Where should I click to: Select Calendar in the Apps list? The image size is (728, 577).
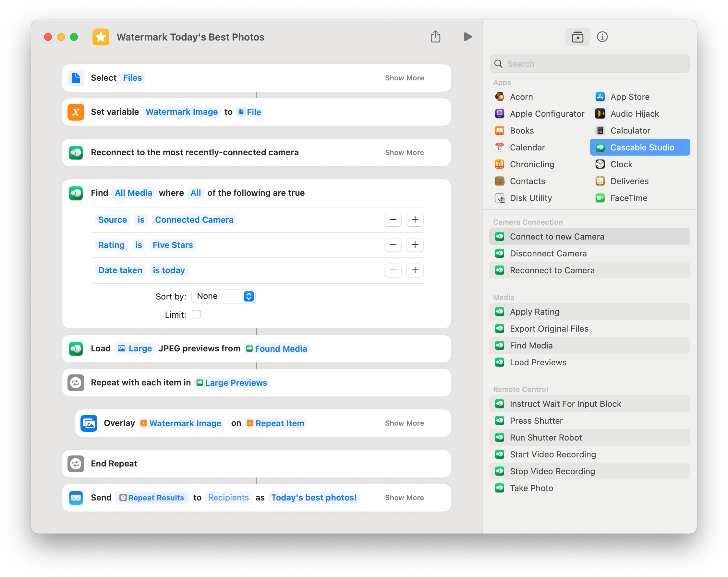point(539,147)
